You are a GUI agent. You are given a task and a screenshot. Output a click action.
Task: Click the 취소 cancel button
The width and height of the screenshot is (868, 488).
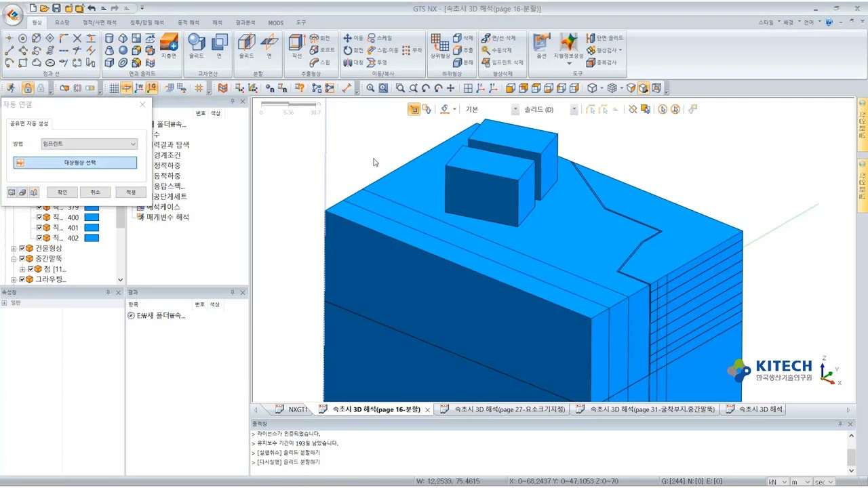pos(96,192)
